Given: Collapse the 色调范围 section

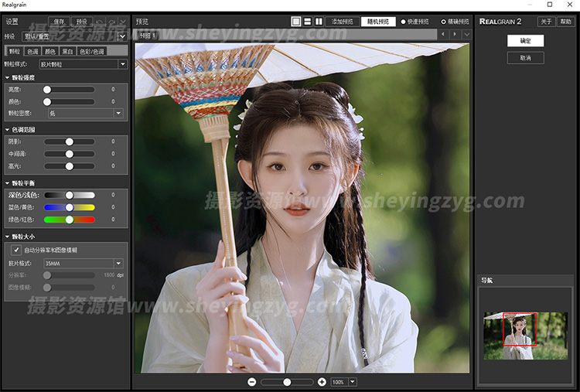Looking at the screenshot, I should click(8, 129).
